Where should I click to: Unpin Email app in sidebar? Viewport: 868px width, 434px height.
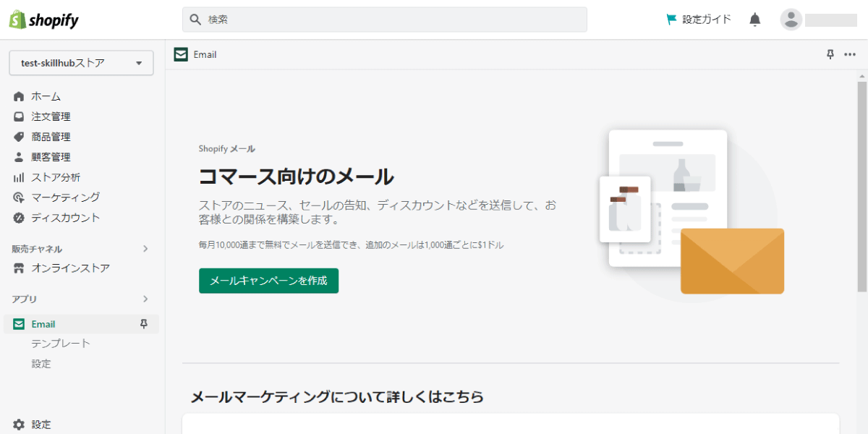pos(143,324)
